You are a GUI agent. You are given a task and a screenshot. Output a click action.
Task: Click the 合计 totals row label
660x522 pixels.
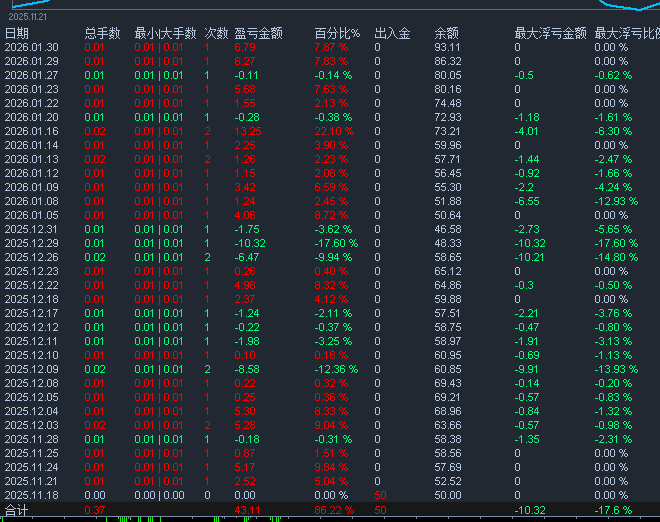(x=17, y=510)
